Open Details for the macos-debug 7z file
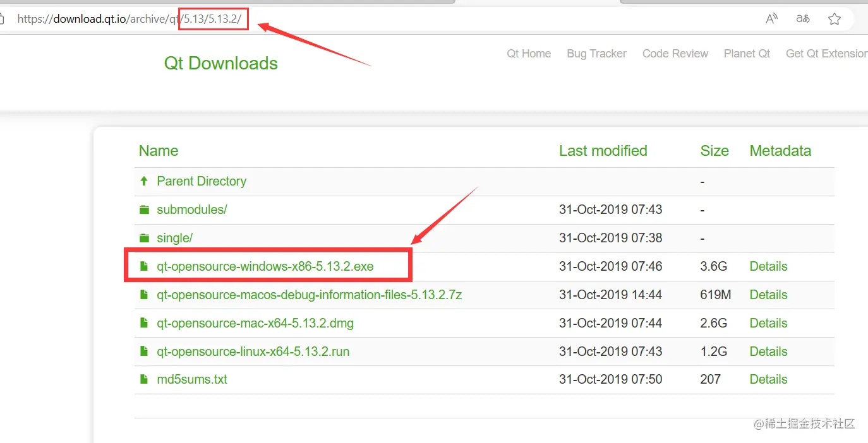Viewport: 868px width, 443px height. [x=768, y=295]
